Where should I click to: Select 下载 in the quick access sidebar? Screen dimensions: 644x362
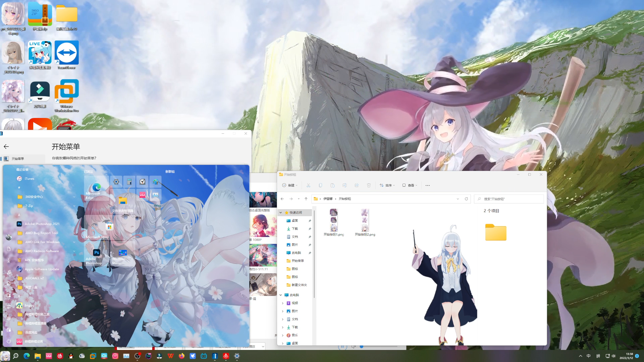pyautogui.click(x=294, y=229)
